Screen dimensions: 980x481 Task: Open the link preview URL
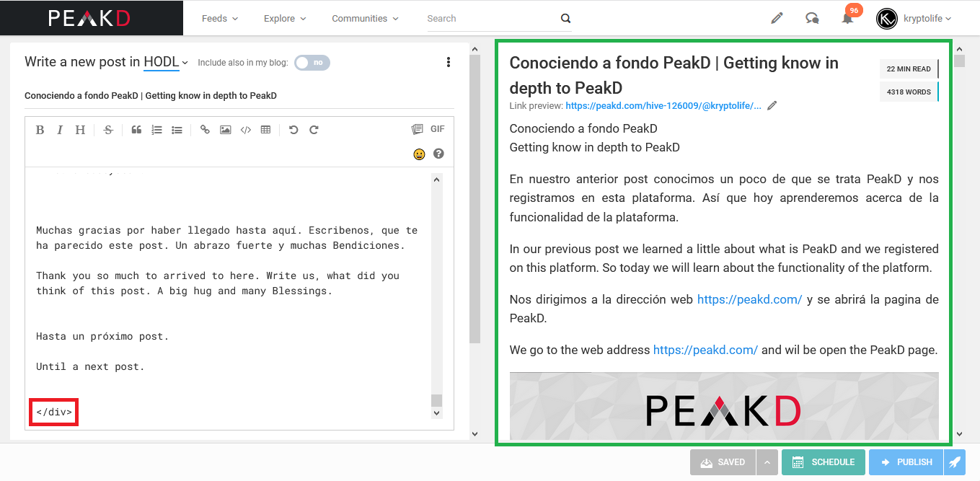click(663, 106)
